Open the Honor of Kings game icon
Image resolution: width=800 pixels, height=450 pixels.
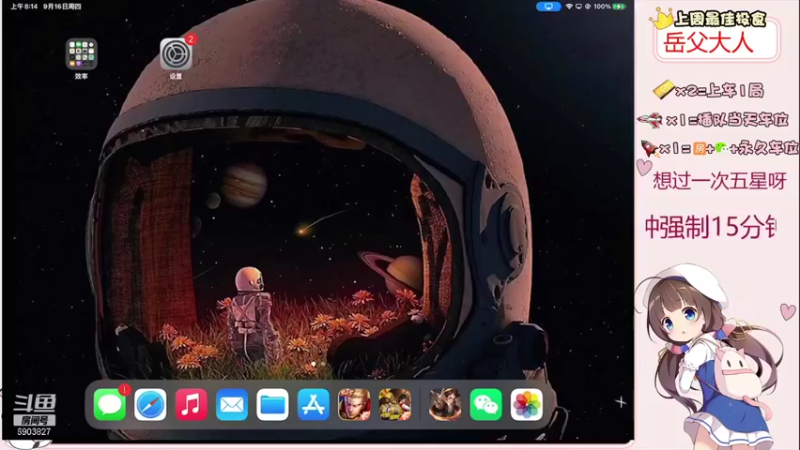point(354,405)
